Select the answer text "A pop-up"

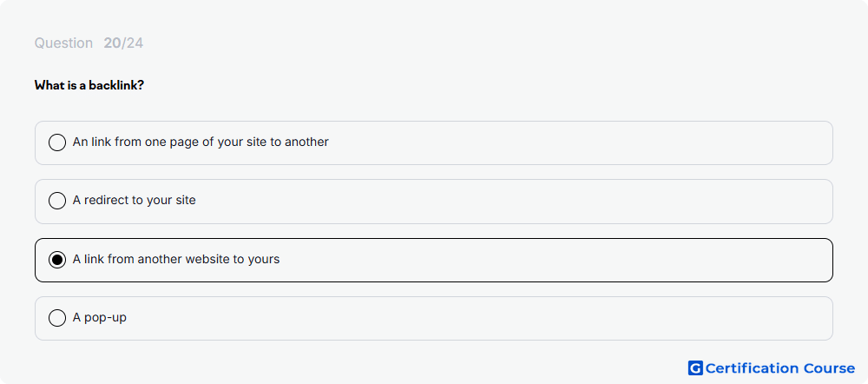tap(100, 318)
